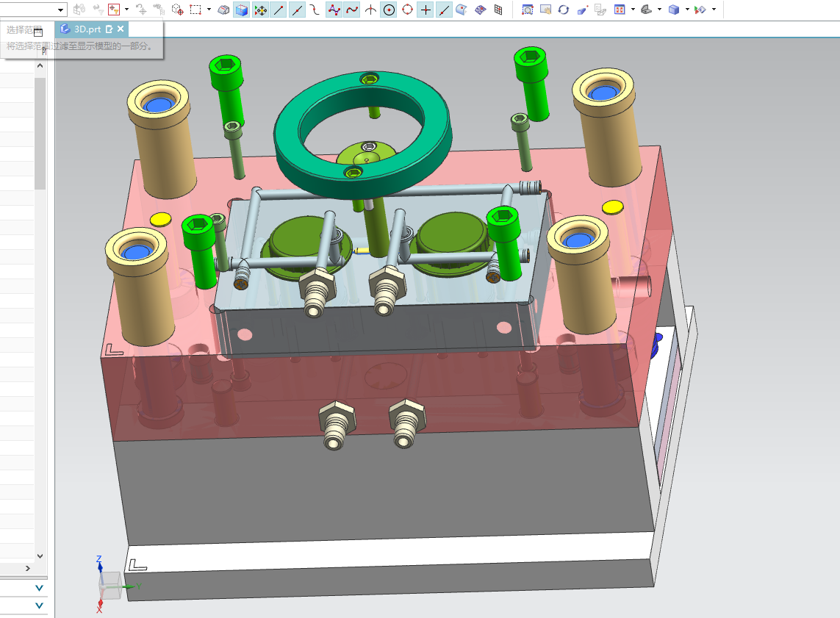Click the Bounded Grid snap icon

point(481,10)
